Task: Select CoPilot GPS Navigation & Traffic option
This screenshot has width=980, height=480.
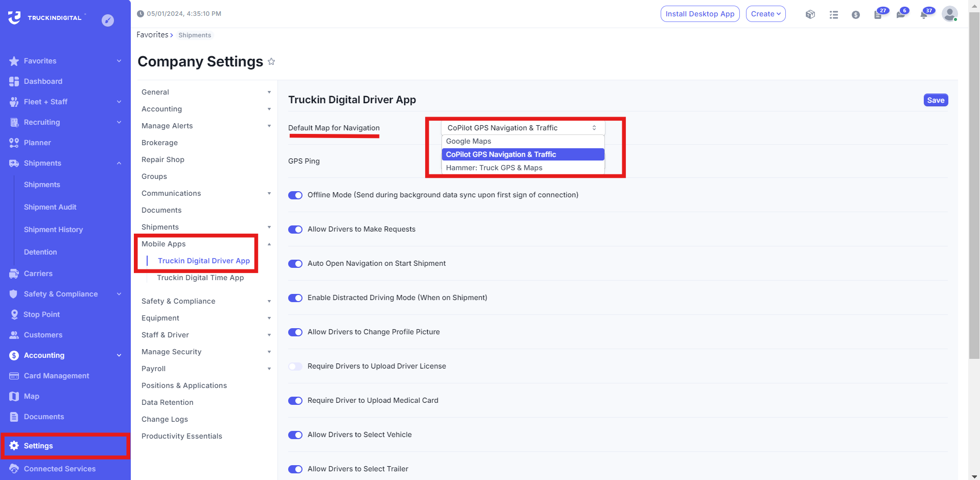Action: pyautogui.click(x=523, y=154)
